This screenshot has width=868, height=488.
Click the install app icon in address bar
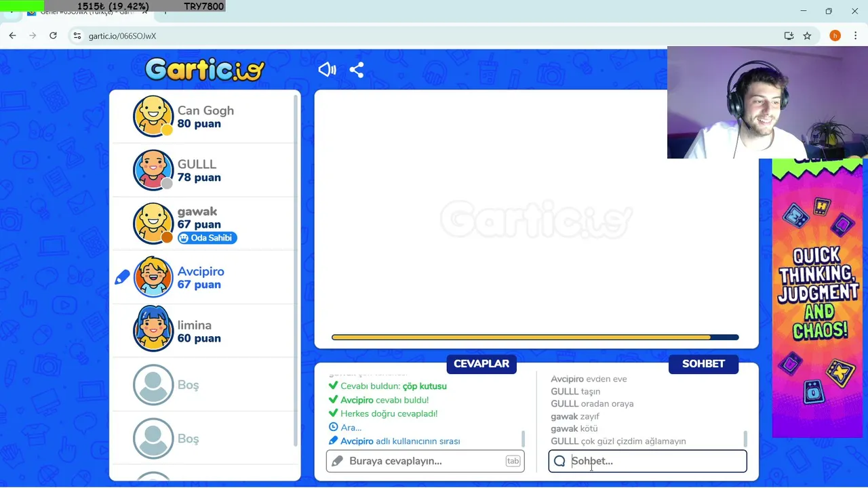789,36
